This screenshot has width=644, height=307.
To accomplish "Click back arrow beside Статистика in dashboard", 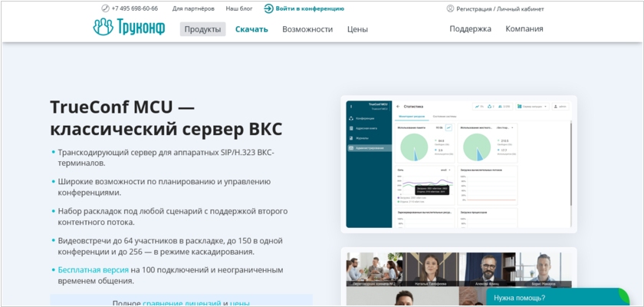I will pos(398,107).
